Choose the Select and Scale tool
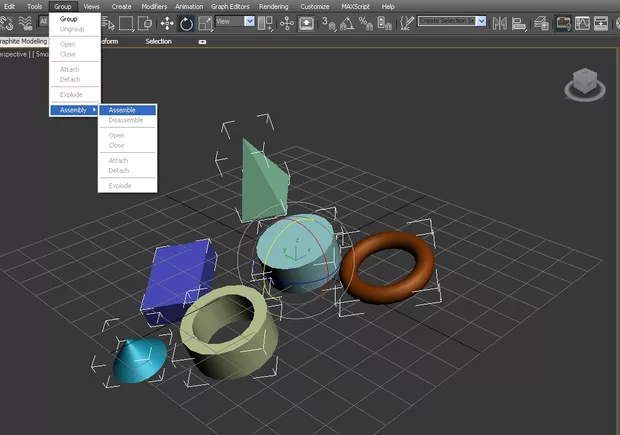The width and height of the screenshot is (620, 435). [204, 22]
